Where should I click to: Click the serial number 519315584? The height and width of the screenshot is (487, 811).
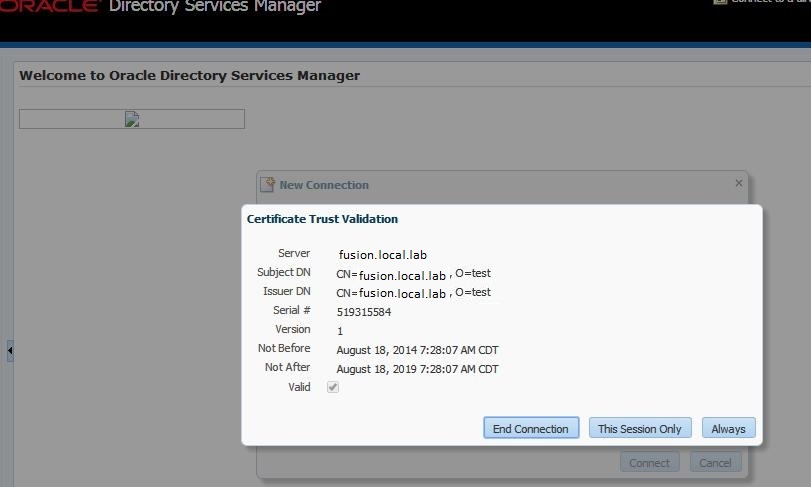(x=364, y=312)
